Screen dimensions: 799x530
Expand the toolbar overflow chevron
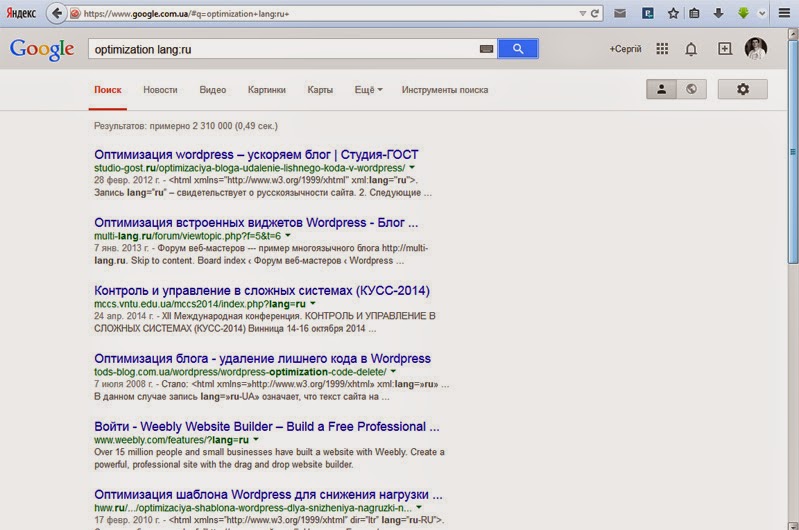click(x=762, y=14)
